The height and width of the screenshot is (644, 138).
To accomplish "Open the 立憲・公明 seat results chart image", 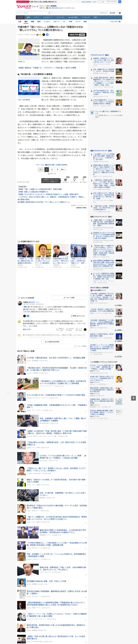I will 29,87.
